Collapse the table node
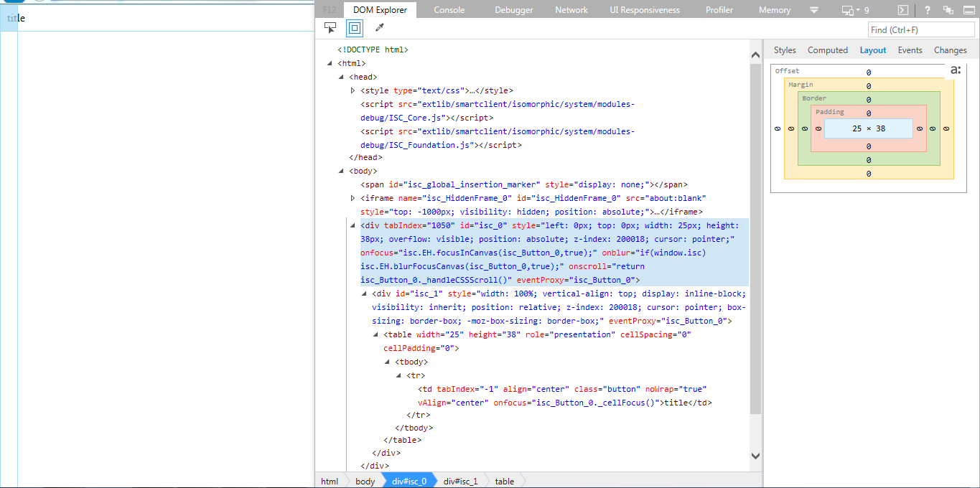Screen dimensions: 980x488 [x=376, y=334]
